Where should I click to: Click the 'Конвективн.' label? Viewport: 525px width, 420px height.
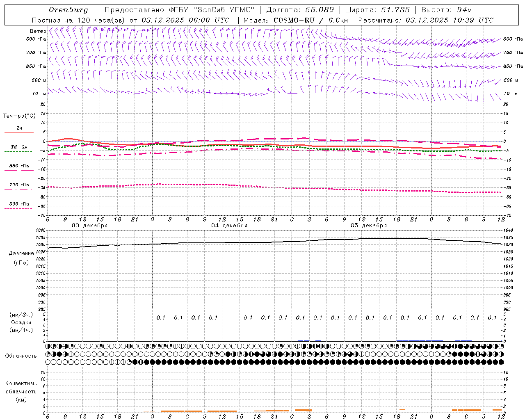click(x=21, y=383)
